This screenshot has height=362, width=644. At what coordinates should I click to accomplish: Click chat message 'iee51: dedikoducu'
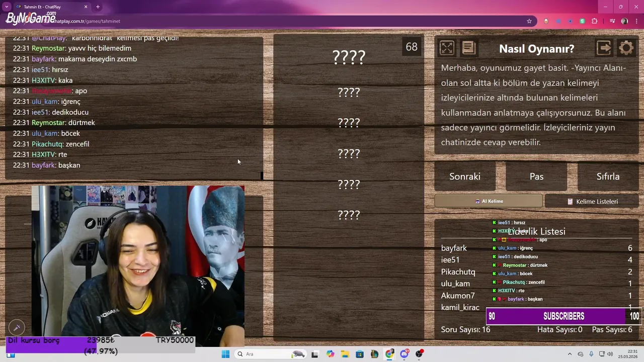tap(50, 112)
